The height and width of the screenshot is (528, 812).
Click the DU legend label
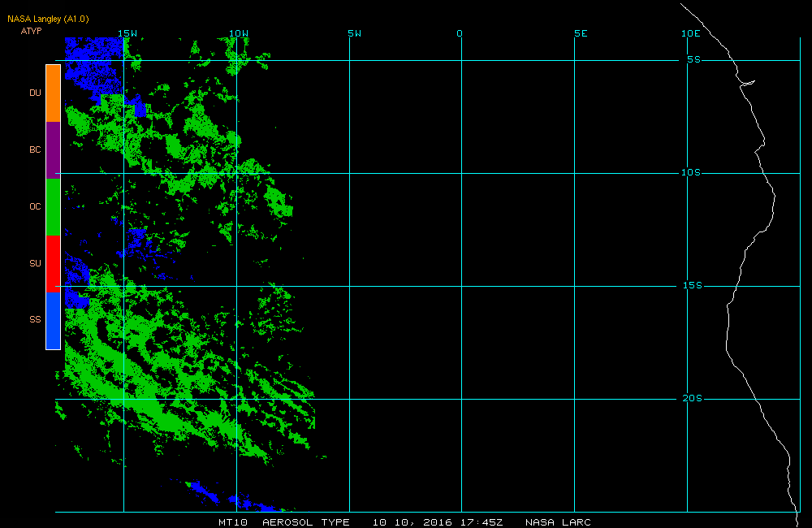click(x=35, y=93)
